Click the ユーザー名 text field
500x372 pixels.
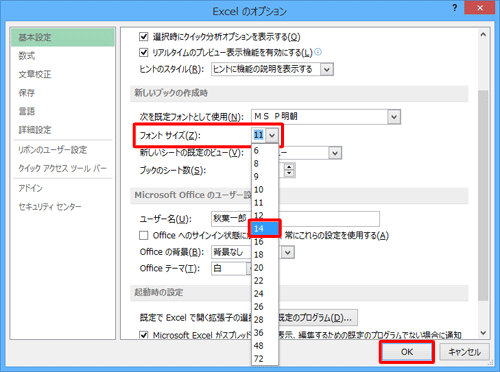[x=295, y=219]
